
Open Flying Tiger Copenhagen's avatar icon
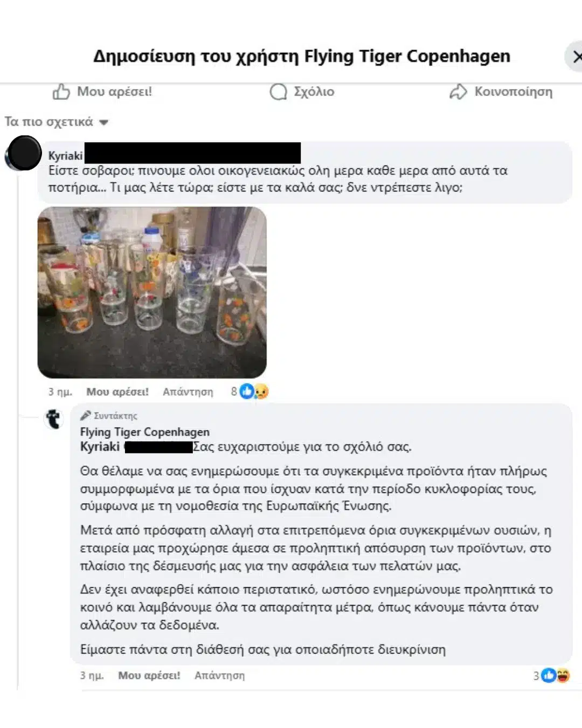coord(53,419)
